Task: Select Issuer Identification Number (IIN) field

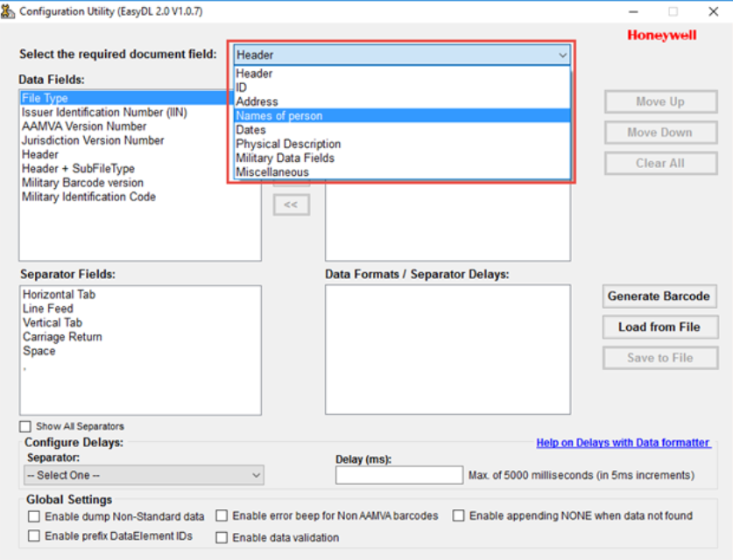Action: click(x=104, y=112)
